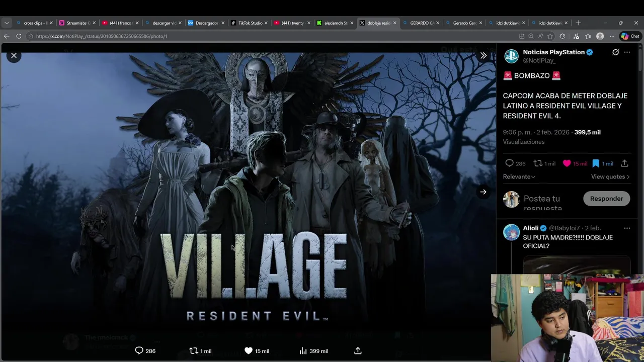This screenshot has height=362, width=644.
Task: Open Alioli's profile avatar
Action: pos(511,232)
